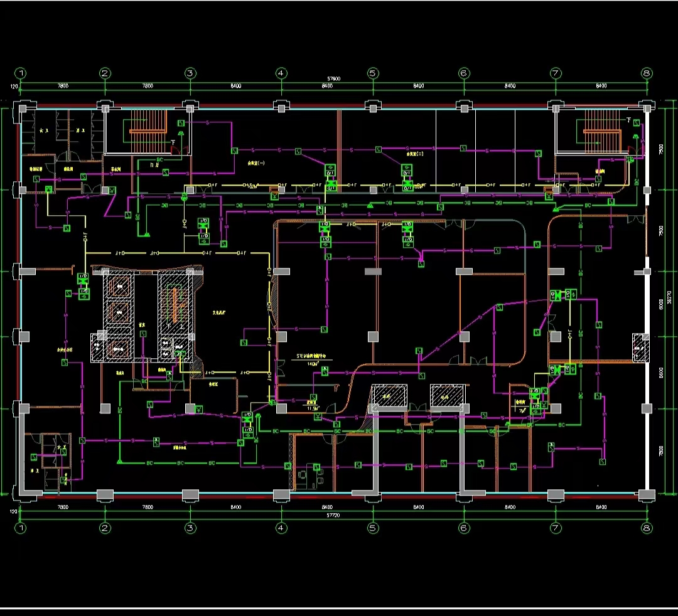
Task: Click the desk and chair furniture symbol
Action: (x=309, y=475)
